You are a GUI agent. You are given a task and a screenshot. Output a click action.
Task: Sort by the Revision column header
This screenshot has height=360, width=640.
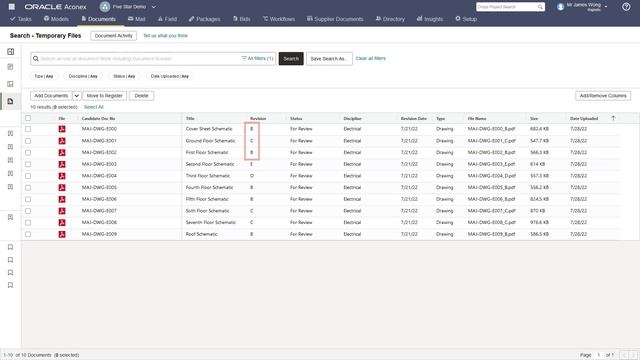[258, 118]
